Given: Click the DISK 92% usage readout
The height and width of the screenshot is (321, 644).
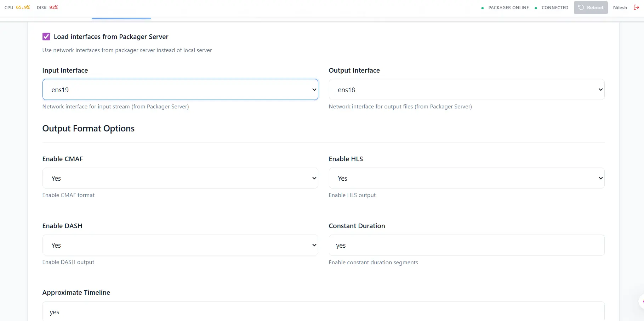Looking at the screenshot, I should [47, 7].
